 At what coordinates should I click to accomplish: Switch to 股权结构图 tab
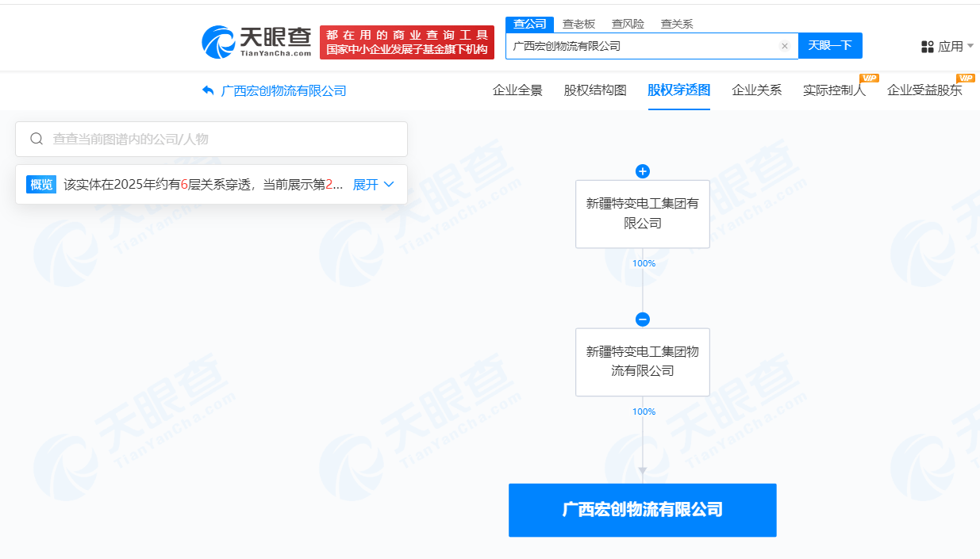tap(595, 90)
